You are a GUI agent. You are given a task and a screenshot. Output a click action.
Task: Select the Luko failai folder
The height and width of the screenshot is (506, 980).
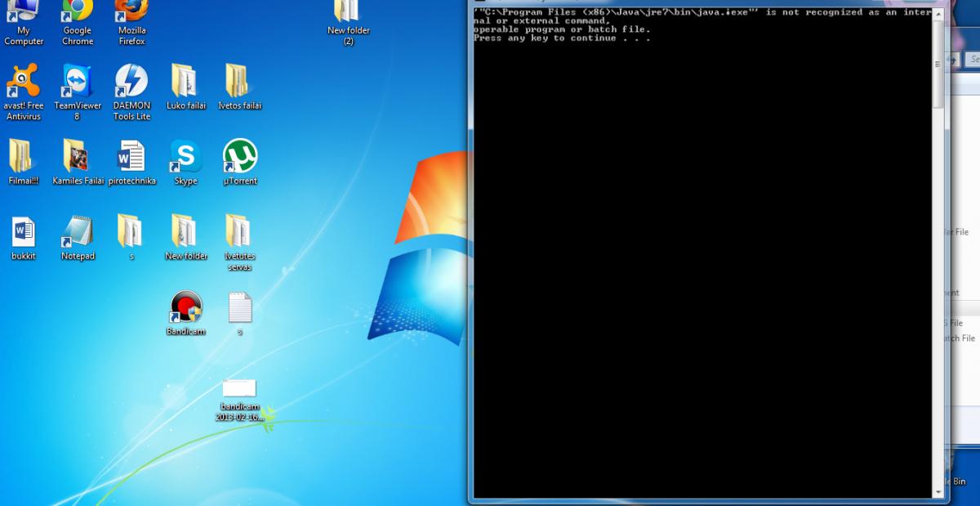coord(185,82)
